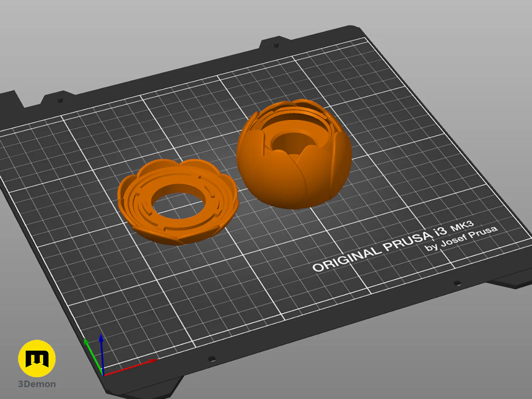Click the origin point where axes meet
Viewport: 532px width, 399px height.
(x=103, y=374)
